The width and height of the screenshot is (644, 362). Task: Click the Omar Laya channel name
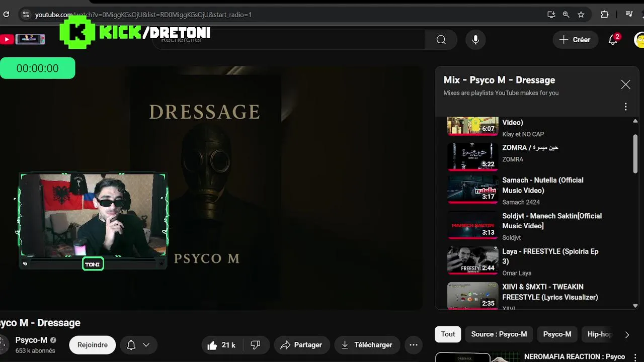coord(517,273)
